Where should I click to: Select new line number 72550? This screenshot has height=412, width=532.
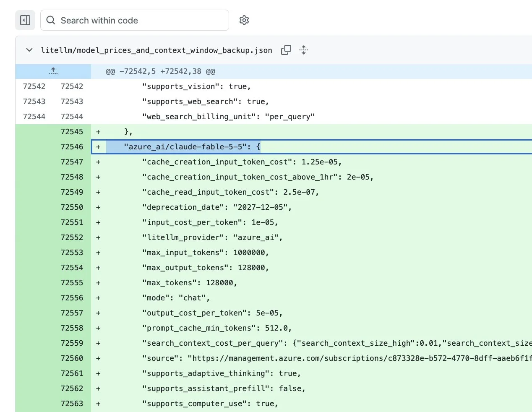point(72,207)
